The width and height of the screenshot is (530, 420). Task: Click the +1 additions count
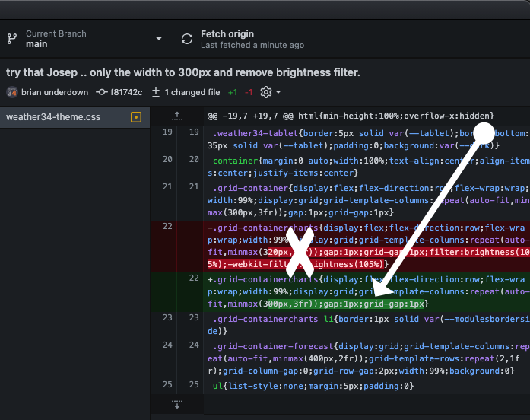233,92
